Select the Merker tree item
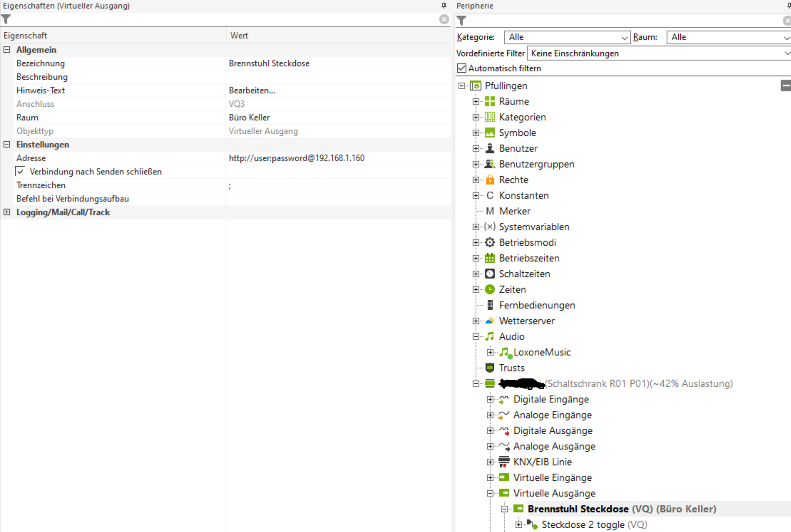 click(514, 211)
